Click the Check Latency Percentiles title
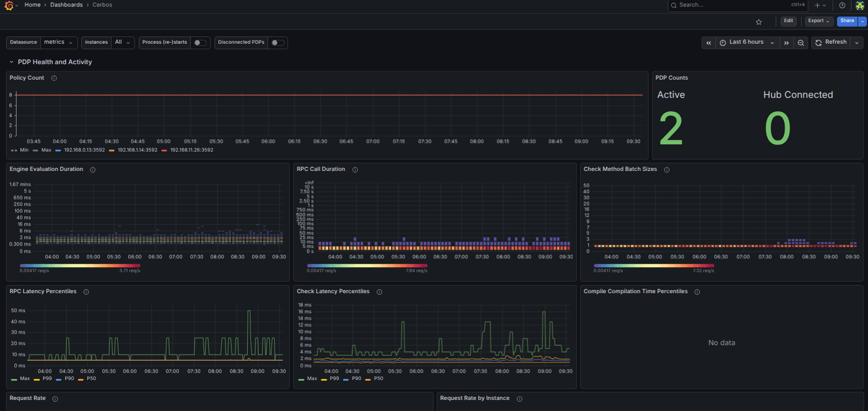Screen dimensions: 868x411 click(333, 292)
